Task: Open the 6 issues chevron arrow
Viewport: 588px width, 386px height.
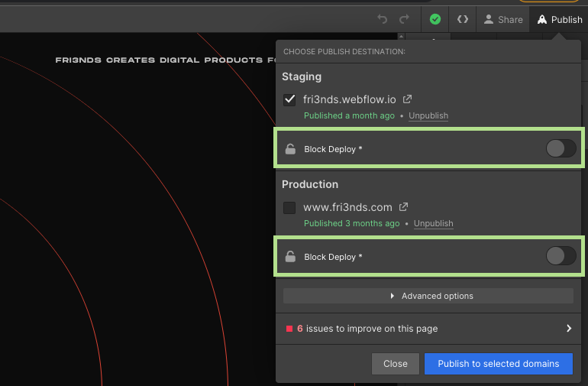Action: tap(569, 329)
